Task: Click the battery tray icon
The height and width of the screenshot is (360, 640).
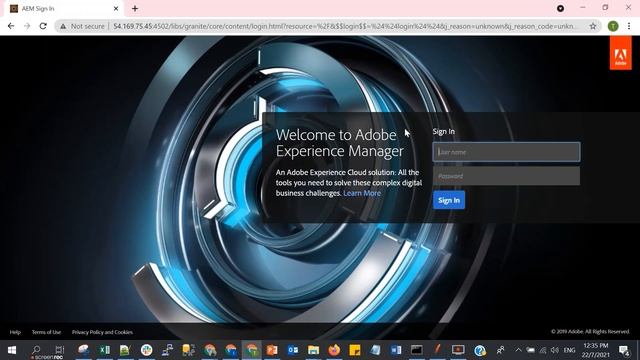Action: pyautogui.click(x=530, y=350)
